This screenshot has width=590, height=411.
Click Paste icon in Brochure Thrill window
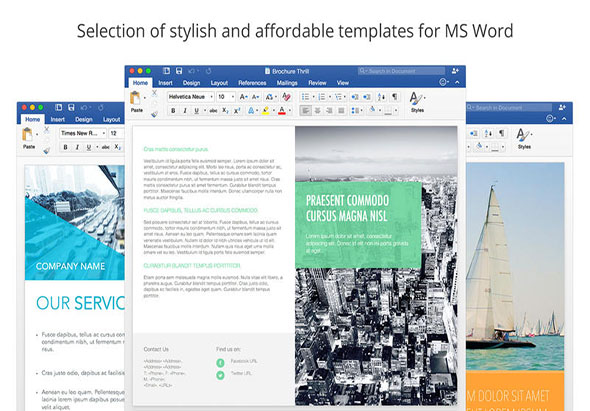135,97
